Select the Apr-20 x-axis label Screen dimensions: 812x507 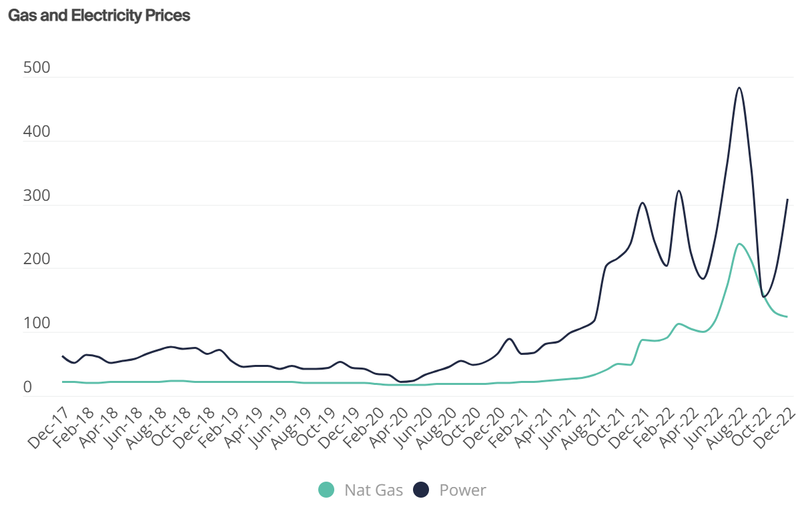tap(388, 424)
